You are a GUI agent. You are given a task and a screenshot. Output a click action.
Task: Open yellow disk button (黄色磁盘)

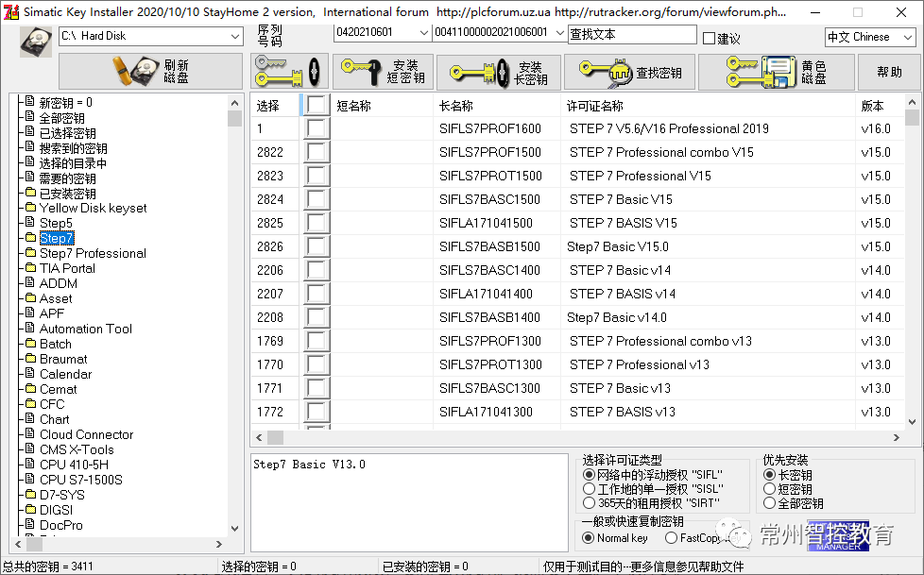[776, 72]
